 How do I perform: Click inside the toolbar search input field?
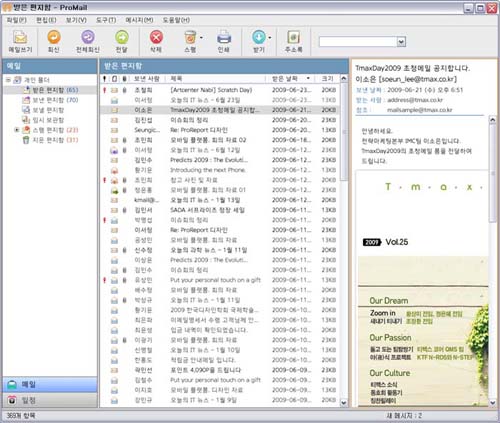coord(358,42)
